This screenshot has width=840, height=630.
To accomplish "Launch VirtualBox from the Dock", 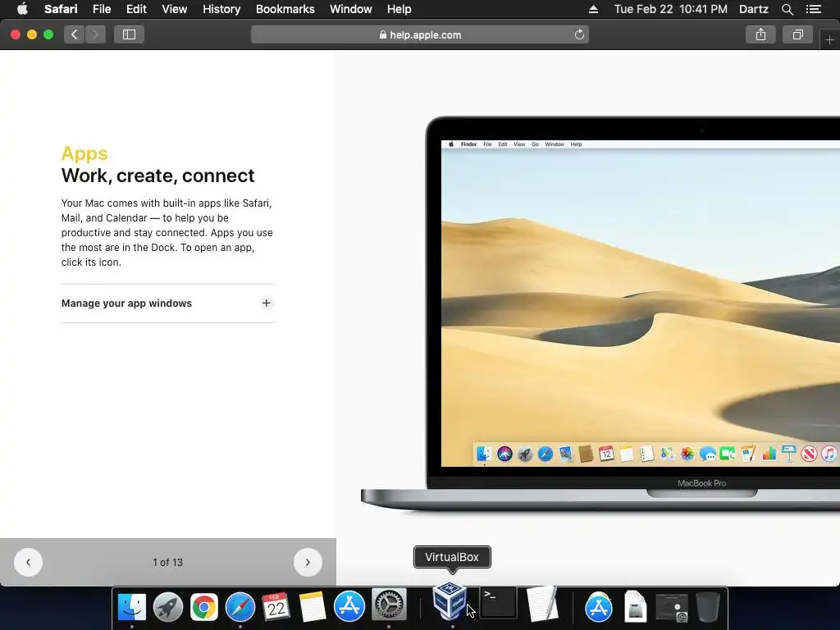I will coord(450,600).
